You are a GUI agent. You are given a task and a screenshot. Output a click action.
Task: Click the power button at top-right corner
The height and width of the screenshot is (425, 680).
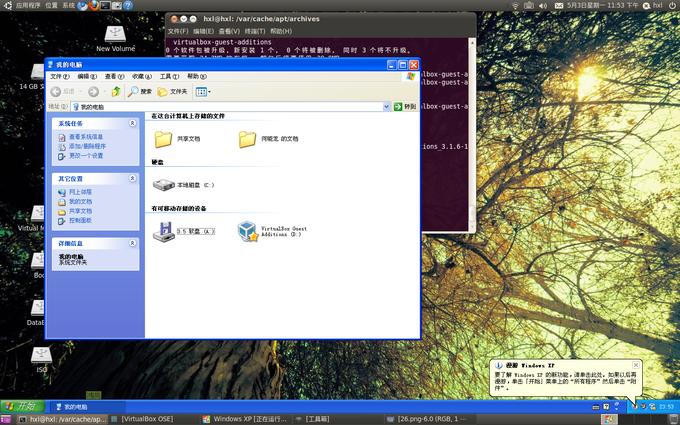[674, 5]
